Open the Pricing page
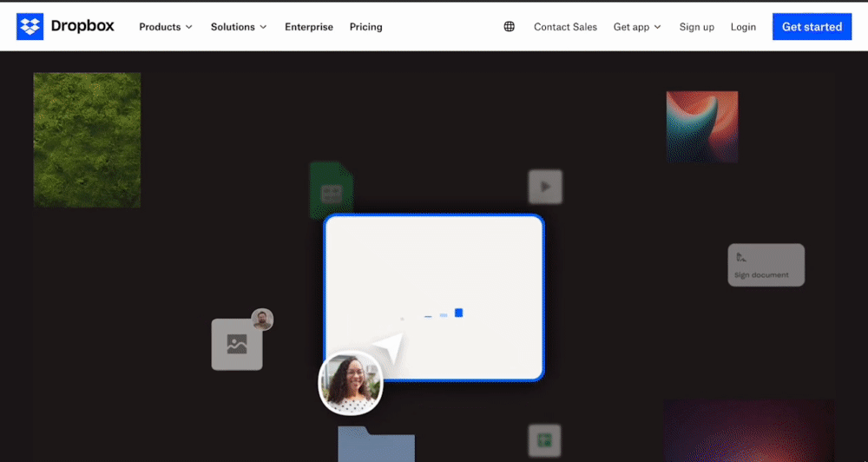The height and width of the screenshot is (462, 868). 366,27
